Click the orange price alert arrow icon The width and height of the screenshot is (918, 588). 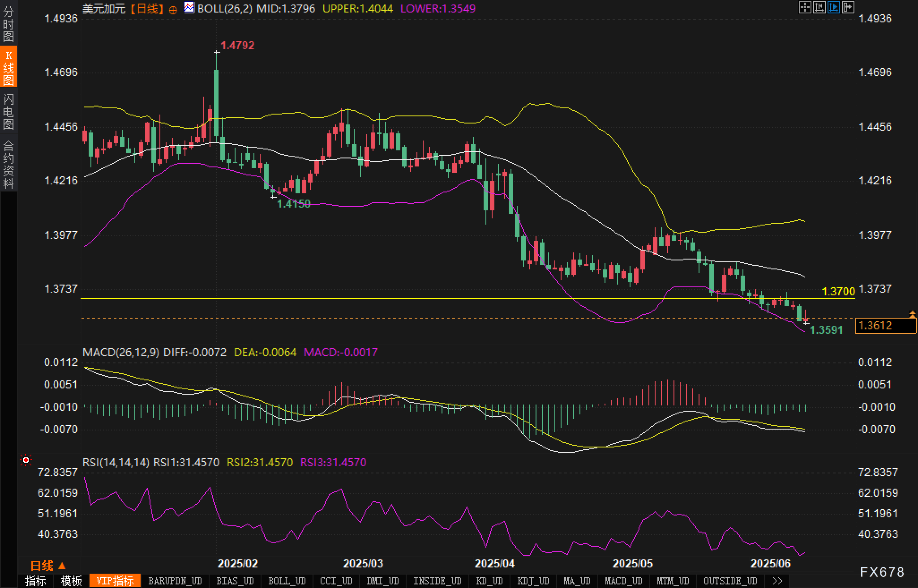912,314
